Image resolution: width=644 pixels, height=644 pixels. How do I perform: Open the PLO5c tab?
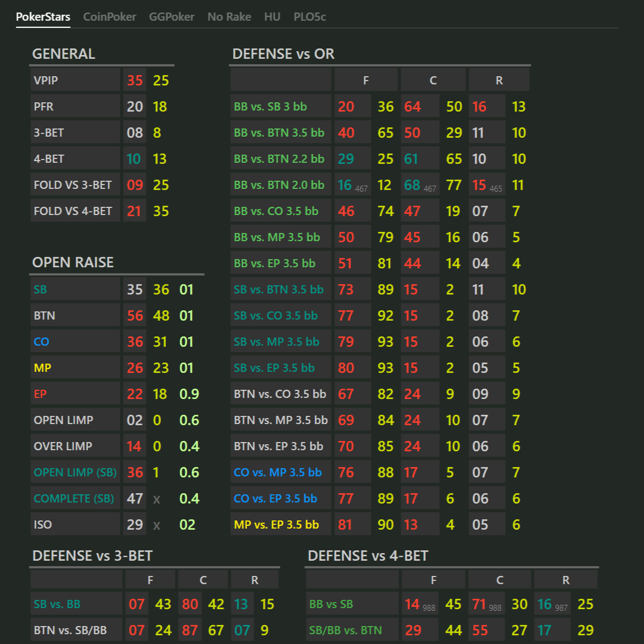309,17
